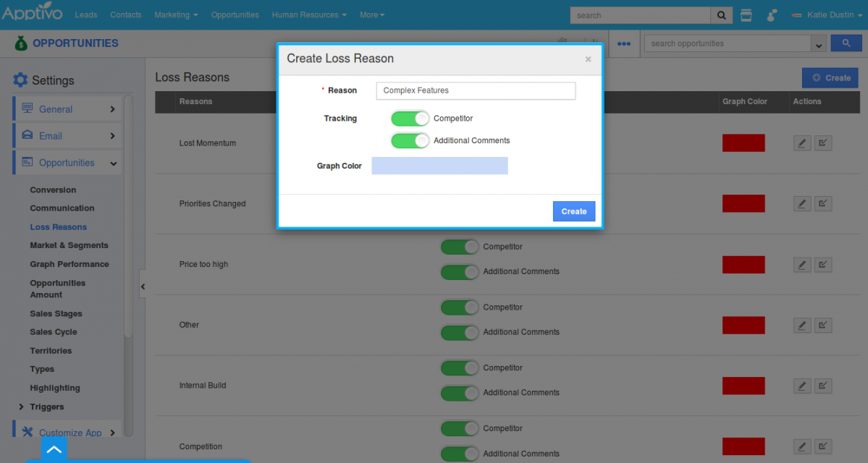Click the Graph Color swatch in dialog
Viewport: 868px width, 463px height.
point(439,166)
